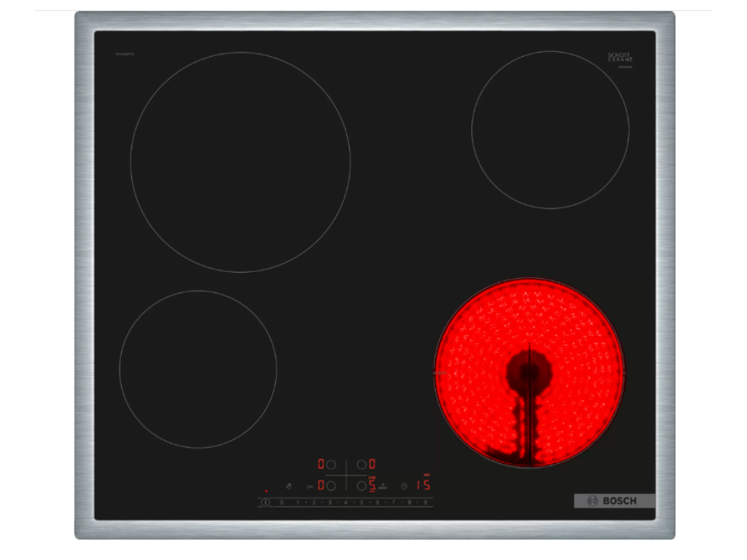Click the 15 minute timer display
The width and height of the screenshot is (747, 560).
423,485
